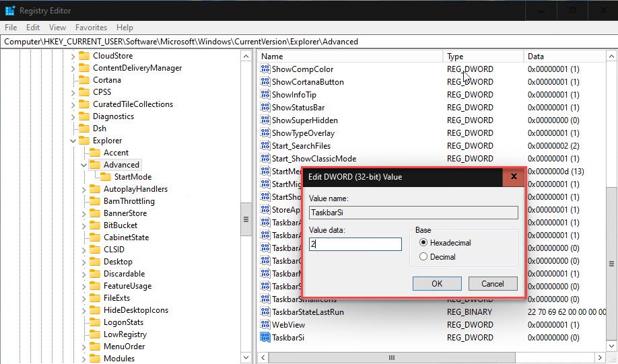Confirm the DWORD edit with OK

pyautogui.click(x=437, y=284)
